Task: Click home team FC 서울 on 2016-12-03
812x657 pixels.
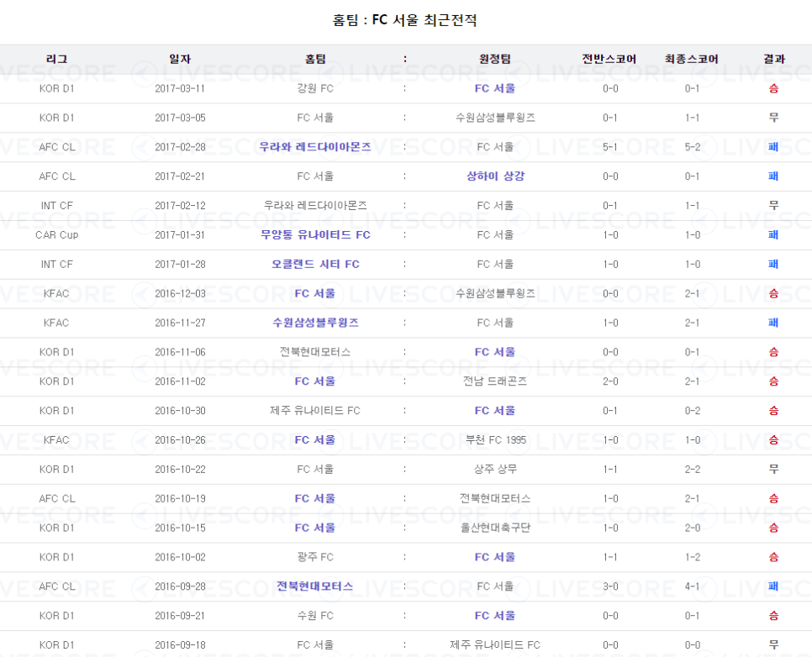Action: 315,293
